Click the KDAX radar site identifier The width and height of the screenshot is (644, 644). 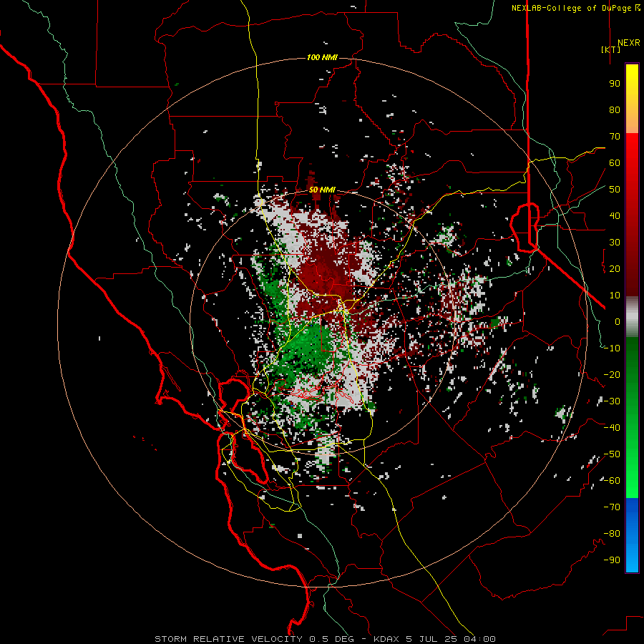coord(388,639)
